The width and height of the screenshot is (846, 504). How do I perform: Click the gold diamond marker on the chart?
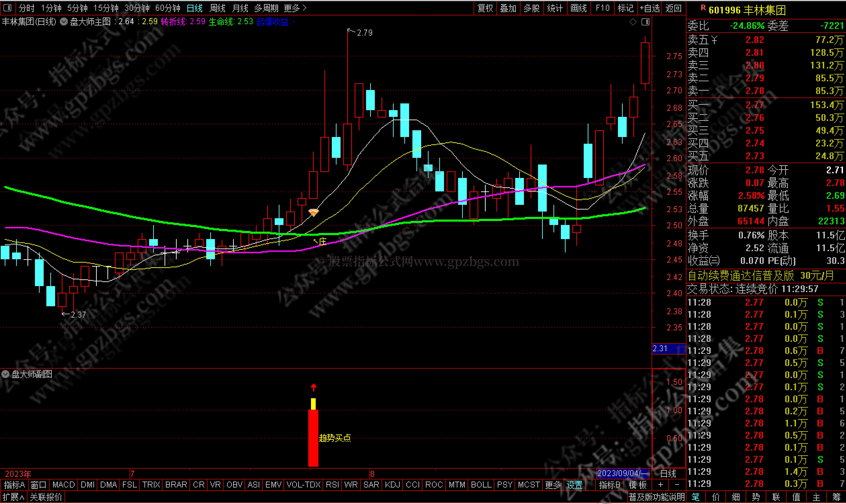click(x=313, y=213)
